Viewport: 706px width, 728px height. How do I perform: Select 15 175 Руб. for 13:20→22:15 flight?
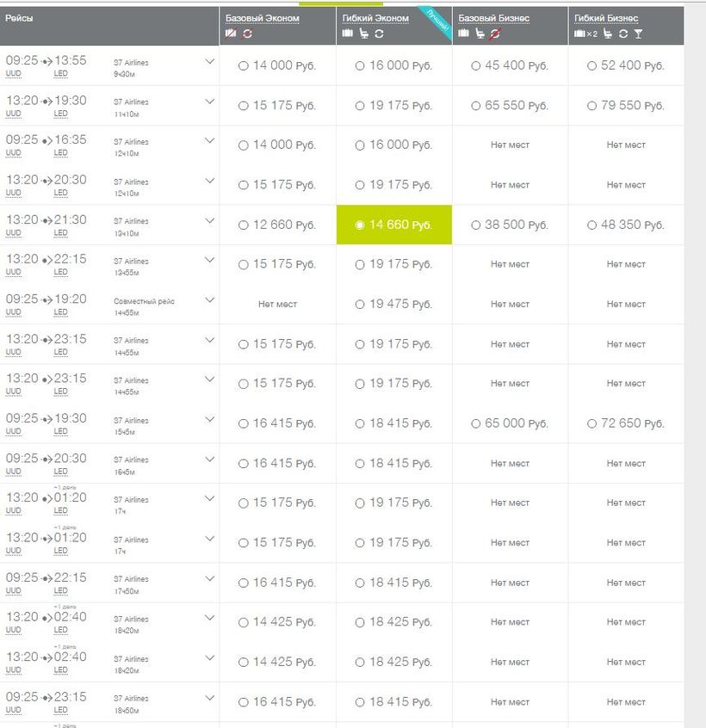point(244,265)
